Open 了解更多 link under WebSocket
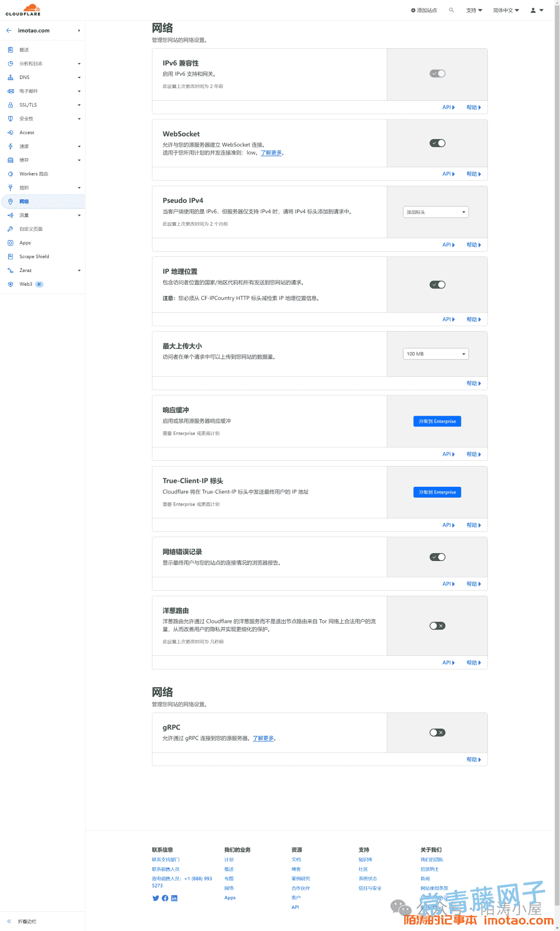This screenshot has height=931, width=560. click(271, 153)
